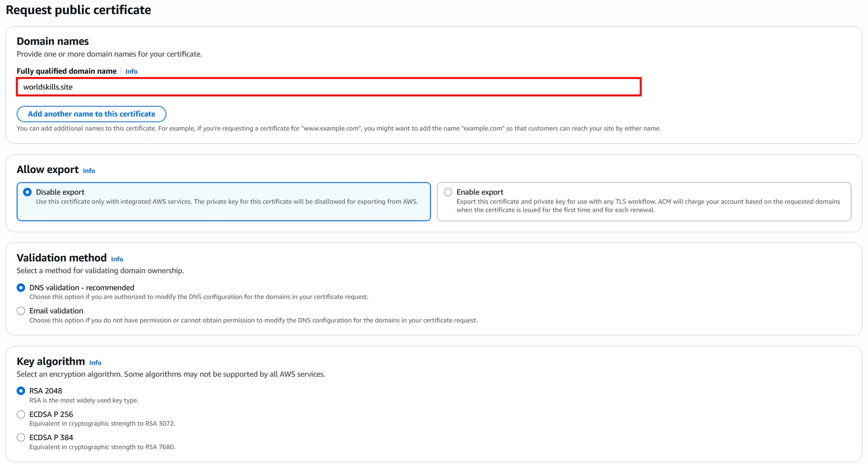This screenshot has height=464, width=868.
Task: Choose the Email validation radio button
Action: tap(21, 311)
